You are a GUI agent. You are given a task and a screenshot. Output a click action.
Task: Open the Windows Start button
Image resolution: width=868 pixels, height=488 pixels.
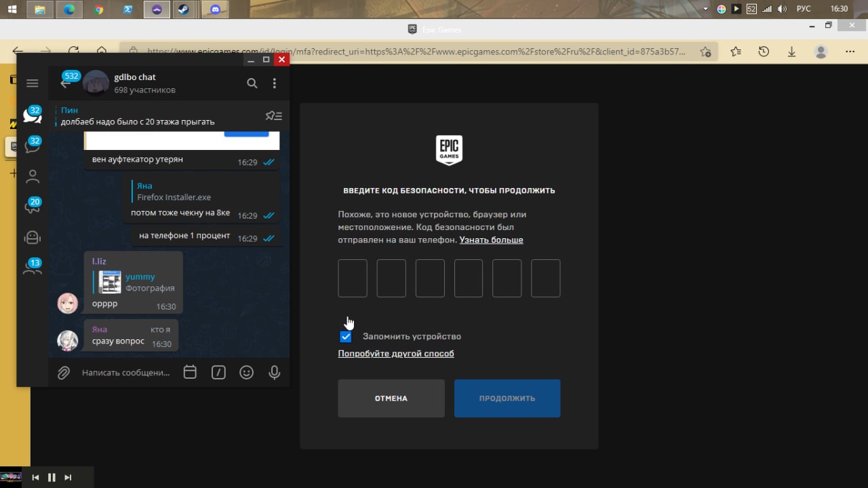(12, 10)
